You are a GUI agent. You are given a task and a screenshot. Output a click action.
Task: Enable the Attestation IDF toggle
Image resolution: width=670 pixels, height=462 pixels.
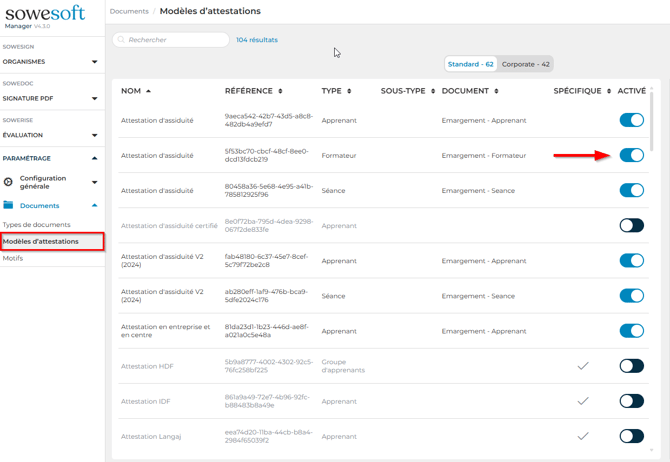(632, 401)
